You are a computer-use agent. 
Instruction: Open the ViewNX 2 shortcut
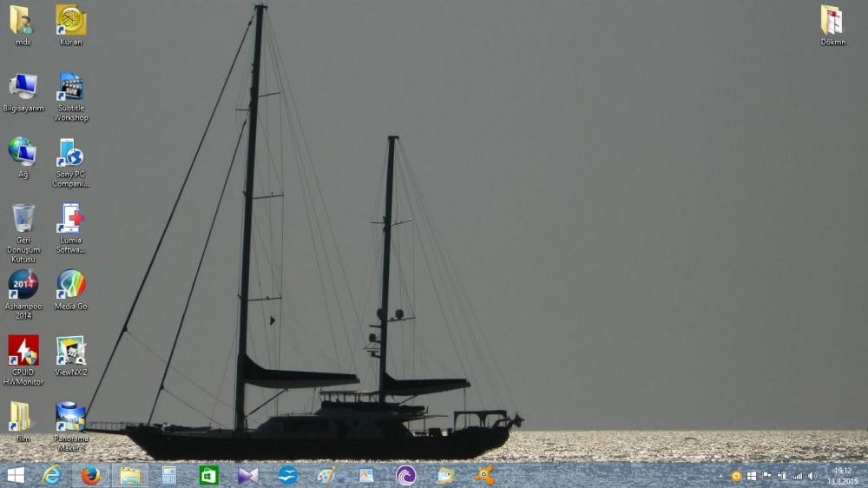tap(70, 351)
